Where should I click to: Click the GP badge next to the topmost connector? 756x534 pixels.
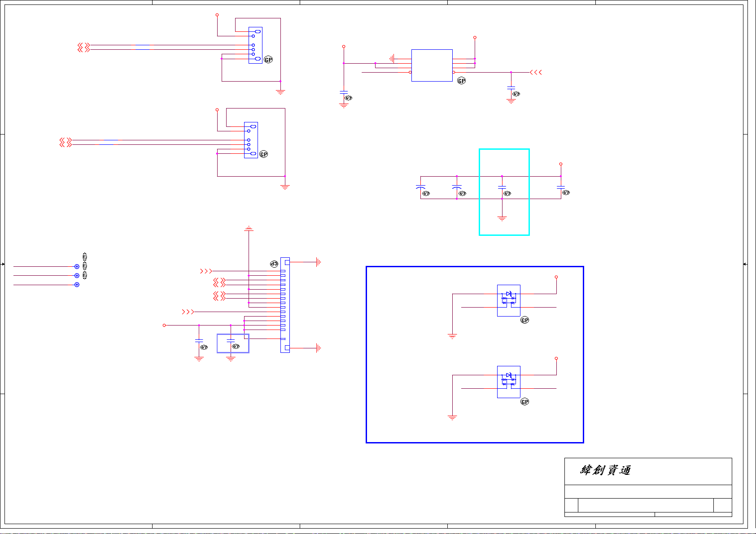tap(268, 60)
